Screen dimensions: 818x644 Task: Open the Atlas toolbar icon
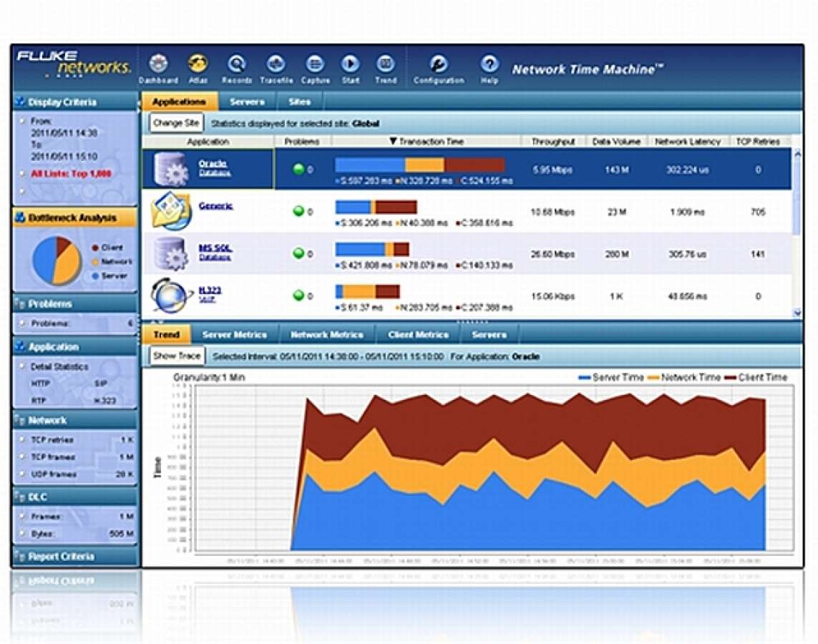pos(198,64)
